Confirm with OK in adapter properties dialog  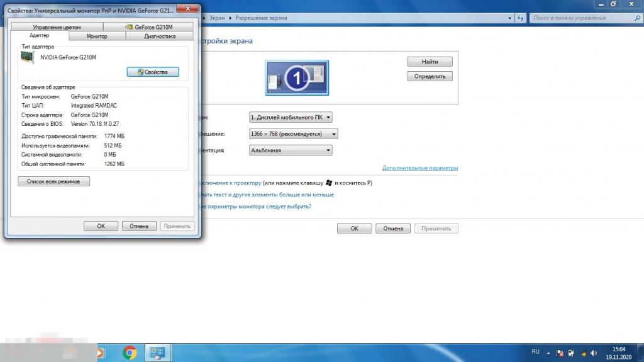pyautogui.click(x=101, y=226)
